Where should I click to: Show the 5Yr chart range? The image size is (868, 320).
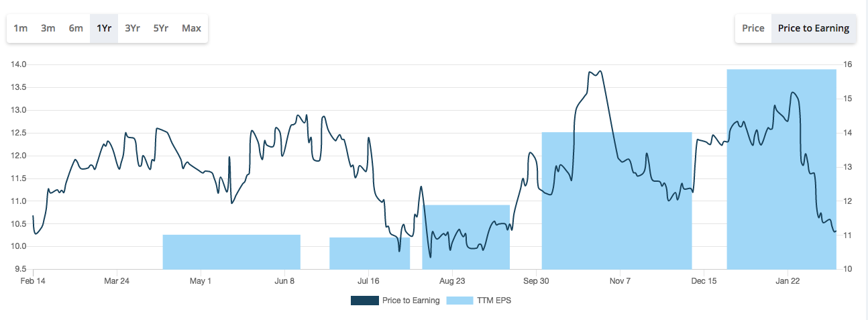[160, 28]
